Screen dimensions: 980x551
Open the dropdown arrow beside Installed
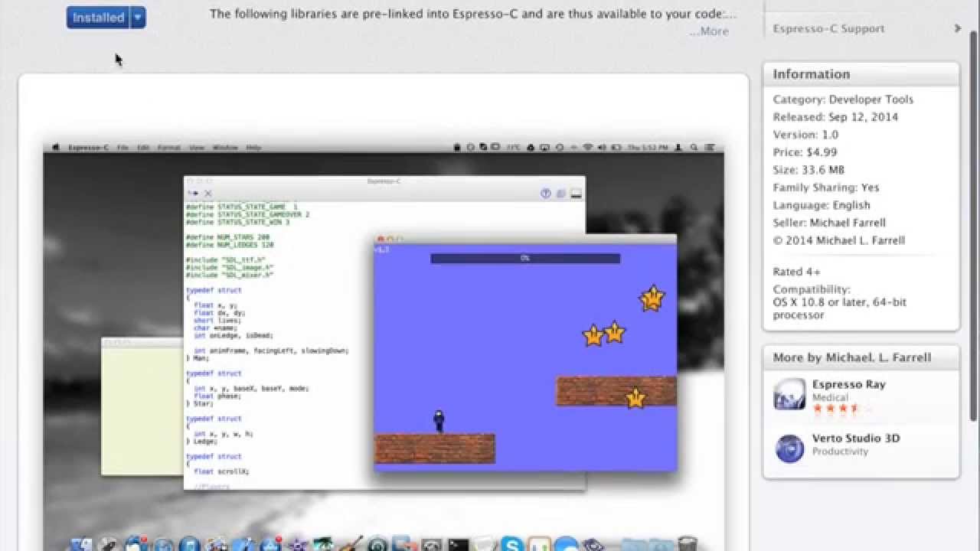138,17
